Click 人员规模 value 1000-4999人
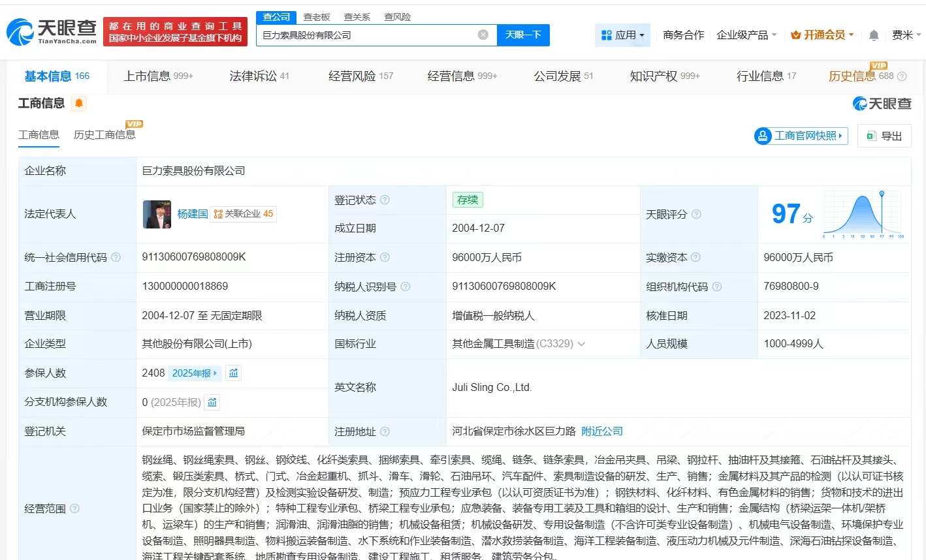 tap(793, 344)
